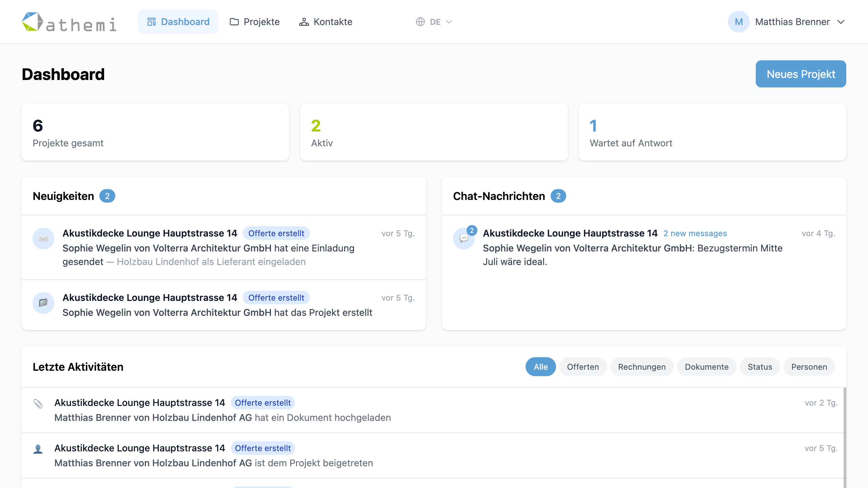Expand the Matthias Brenner user menu chevron
868x488 pixels.
841,22
